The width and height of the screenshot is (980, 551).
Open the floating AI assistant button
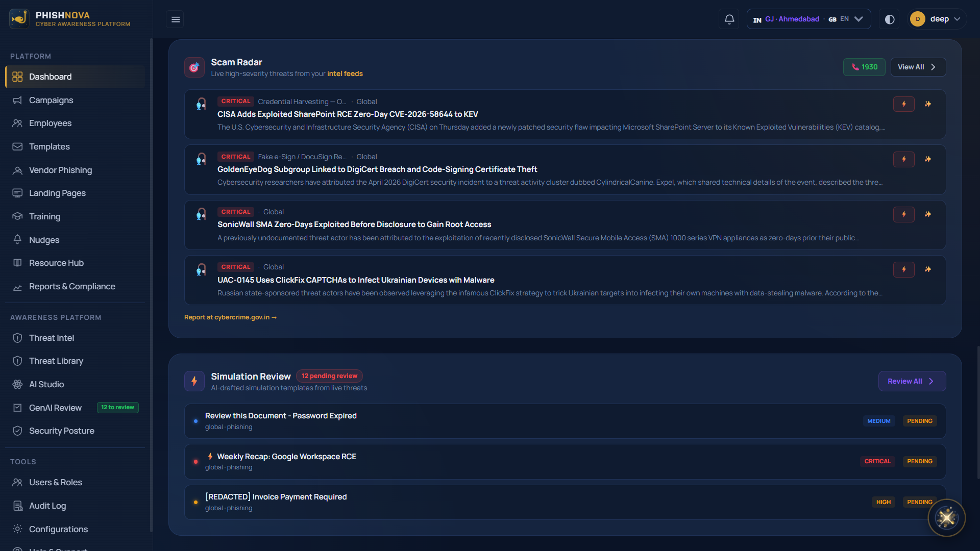pos(946,518)
